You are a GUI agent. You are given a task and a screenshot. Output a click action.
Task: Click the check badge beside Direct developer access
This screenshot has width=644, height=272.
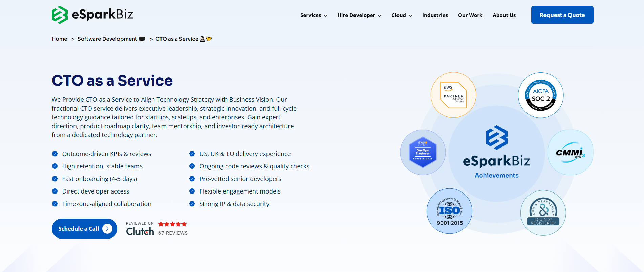click(55, 191)
